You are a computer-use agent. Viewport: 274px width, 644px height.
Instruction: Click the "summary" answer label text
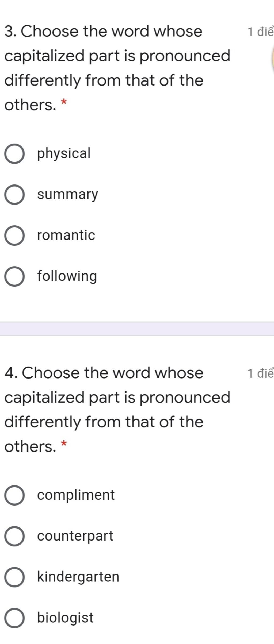pos(68,195)
